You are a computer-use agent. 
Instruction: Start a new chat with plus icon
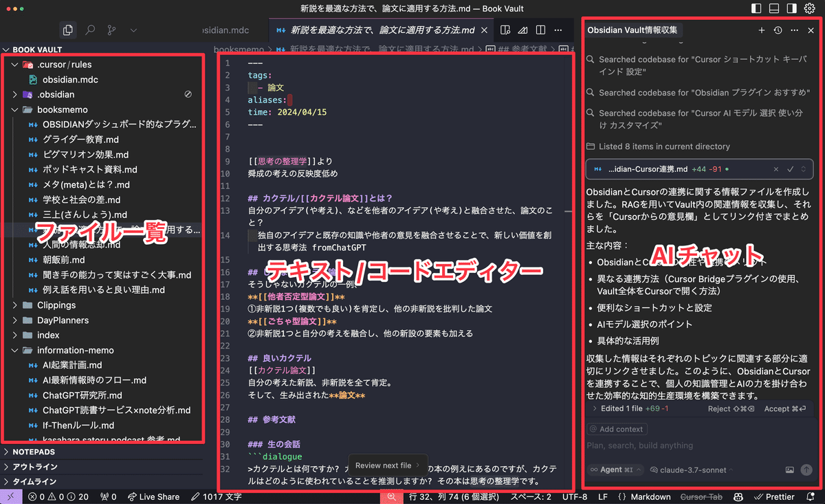click(761, 30)
